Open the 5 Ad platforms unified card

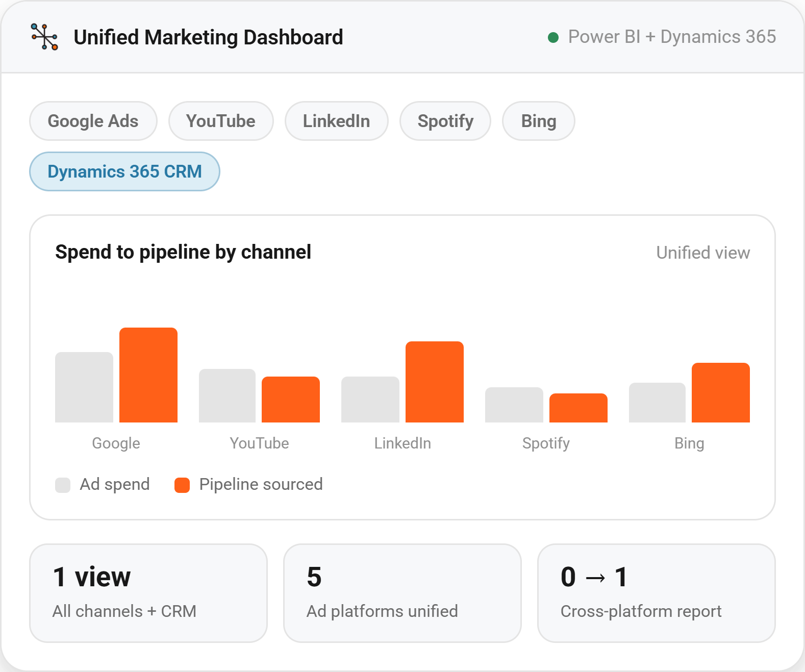click(403, 593)
